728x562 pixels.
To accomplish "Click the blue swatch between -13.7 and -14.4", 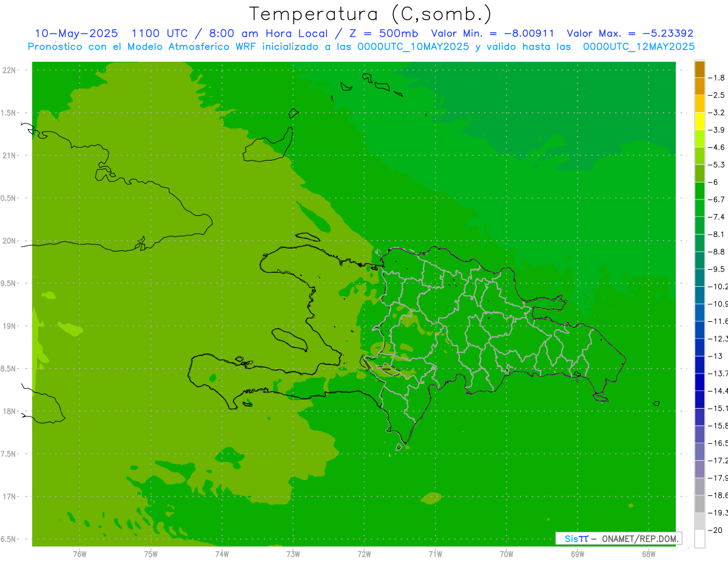I will coord(699,382).
